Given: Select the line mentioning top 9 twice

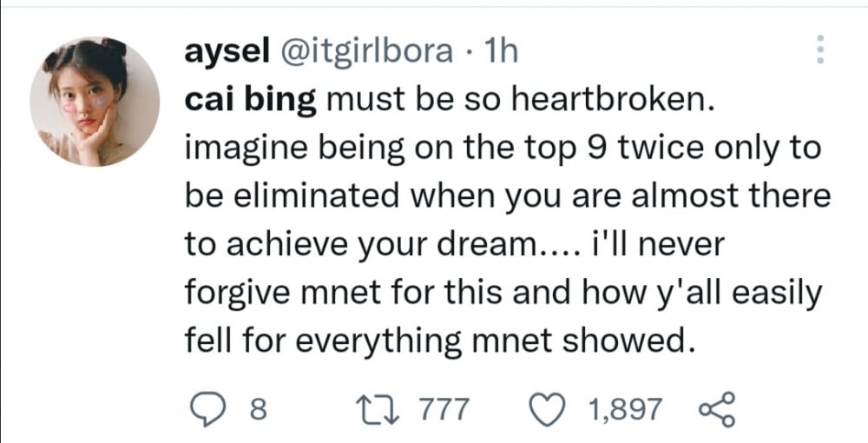Looking at the screenshot, I should [502, 149].
